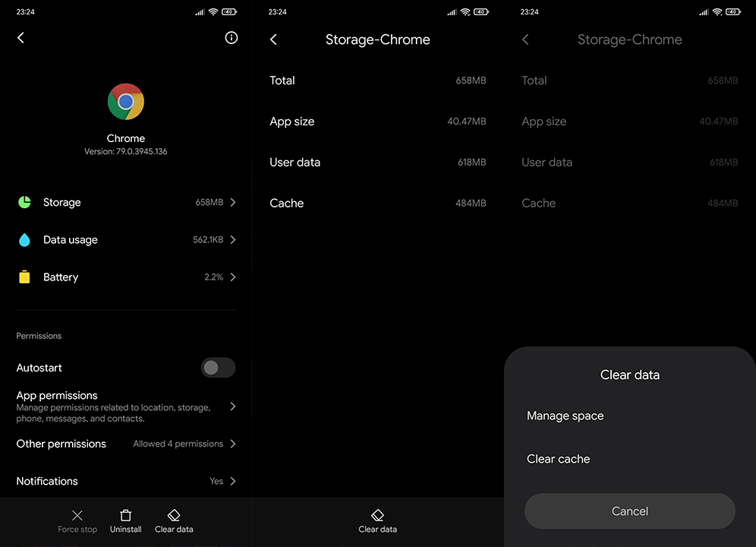The width and height of the screenshot is (756, 547).
Task: Tap 484MB cache value on middle screen
Action: click(x=471, y=204)
